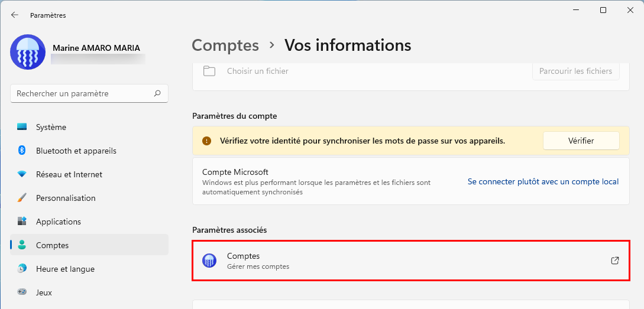Click the paintbrush Personnalisation icon
Viewport: 644px width, 309px height.
(x=22, y=198)
